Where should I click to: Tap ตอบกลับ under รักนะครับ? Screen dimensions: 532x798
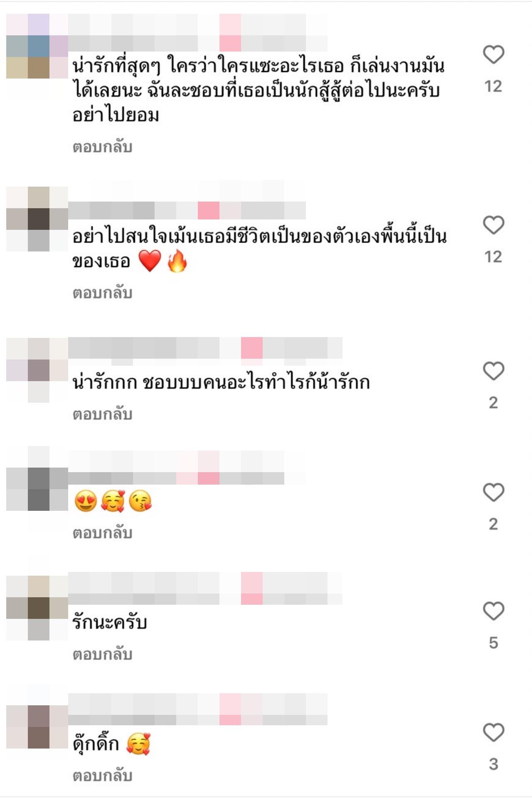(102, 655)
